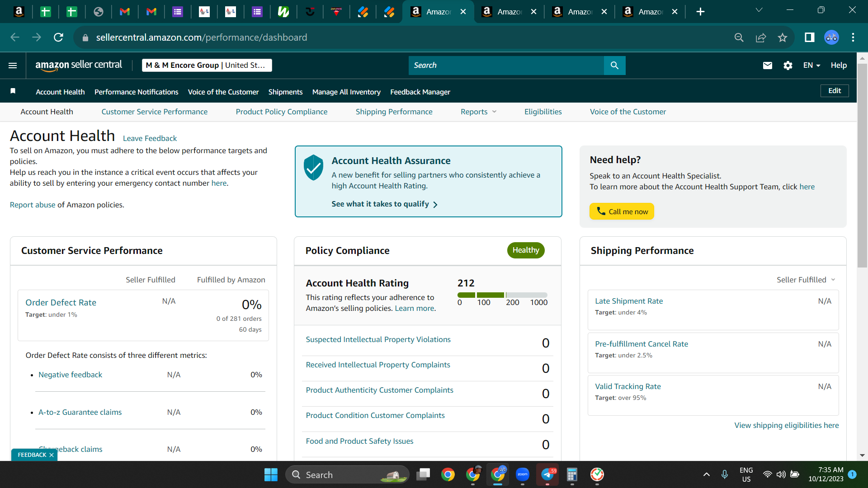868x488 pixels.
Task: Click the Windows taskbar Search box
Action: pyautogui.click(x=347, y=474)
